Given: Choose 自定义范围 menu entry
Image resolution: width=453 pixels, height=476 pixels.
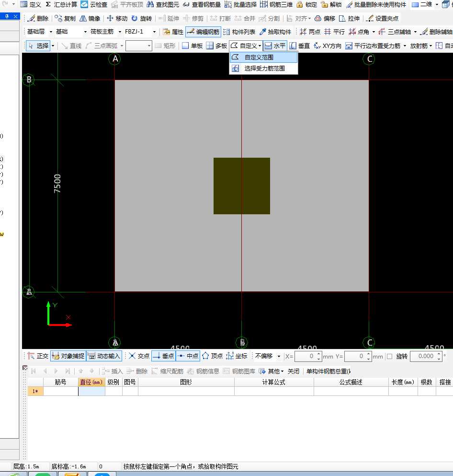Looking at the screenshot, I should tap(263, 58).
